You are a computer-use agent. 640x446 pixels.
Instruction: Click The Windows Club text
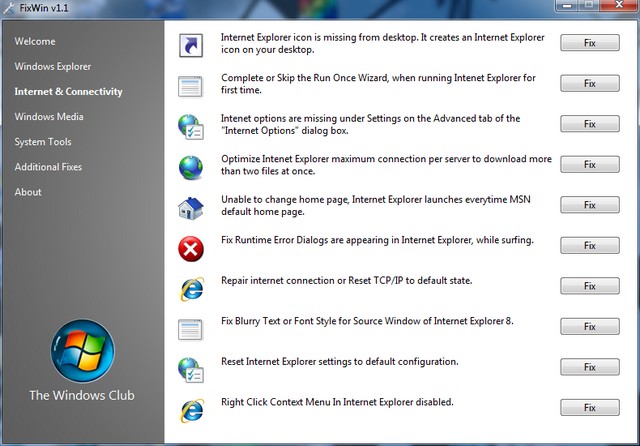click(82, 395)
